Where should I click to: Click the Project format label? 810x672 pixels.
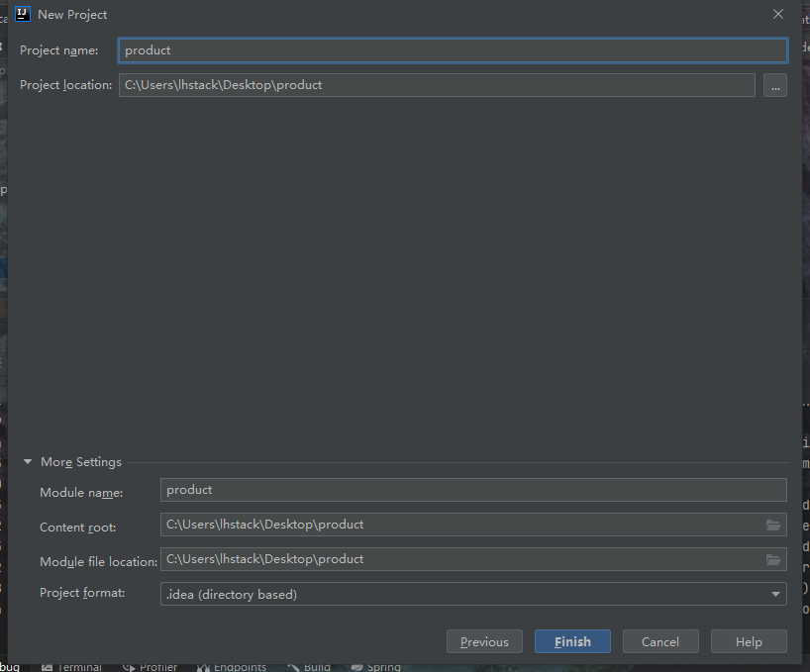click(x=82, y=593)
